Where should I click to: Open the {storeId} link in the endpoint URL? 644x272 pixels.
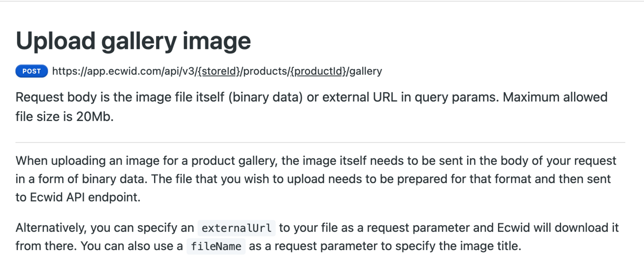pyautogui.click(x=218, y=71)
